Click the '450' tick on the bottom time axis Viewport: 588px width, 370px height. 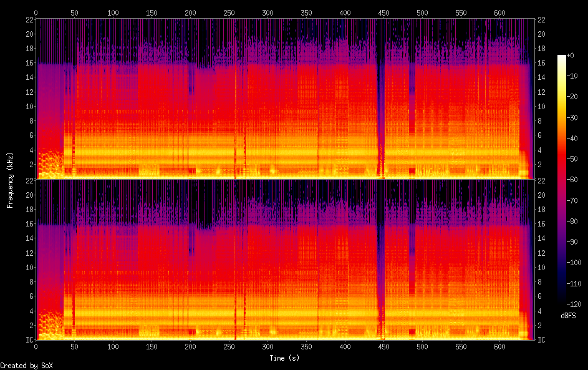click(x=383, y=346)
